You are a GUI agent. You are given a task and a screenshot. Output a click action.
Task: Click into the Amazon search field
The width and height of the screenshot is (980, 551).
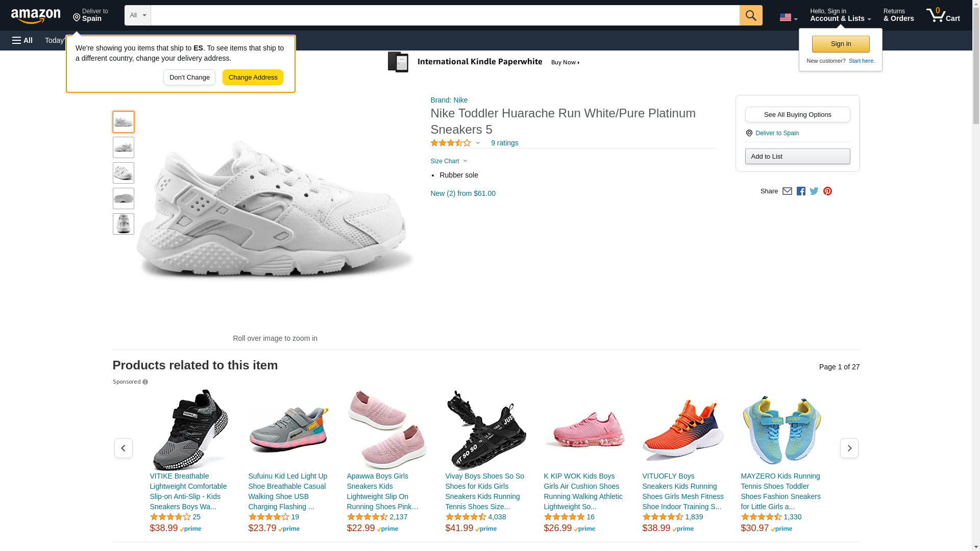[x=445, y=15]
